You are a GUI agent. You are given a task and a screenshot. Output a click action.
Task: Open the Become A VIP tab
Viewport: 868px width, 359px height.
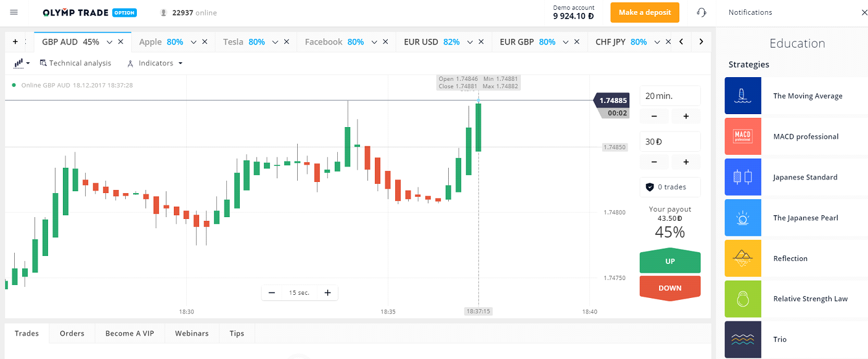[x=129, y=333]
